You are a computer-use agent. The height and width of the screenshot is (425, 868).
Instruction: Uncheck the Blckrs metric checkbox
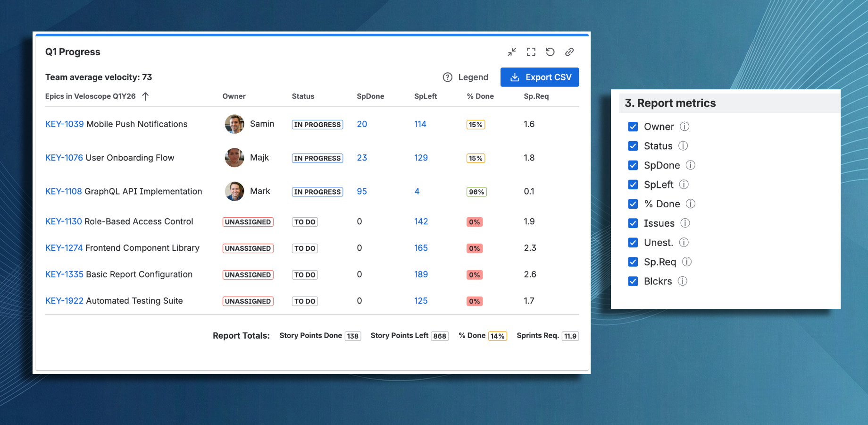pyautogui.click(x=633, y=281)
